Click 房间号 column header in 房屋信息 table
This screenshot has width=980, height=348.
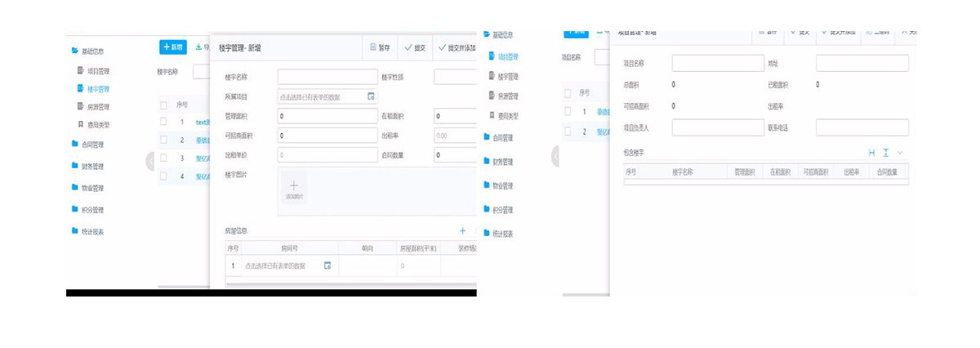click(290, 248)
